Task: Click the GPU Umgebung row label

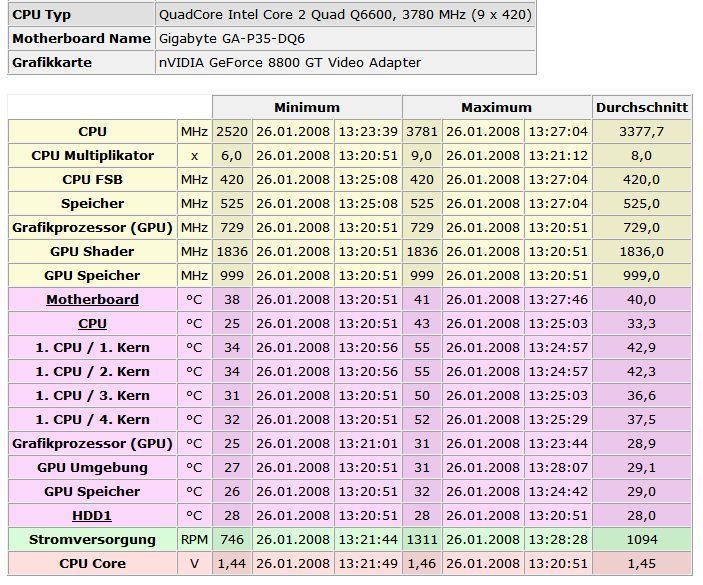Action: (92, 468)
